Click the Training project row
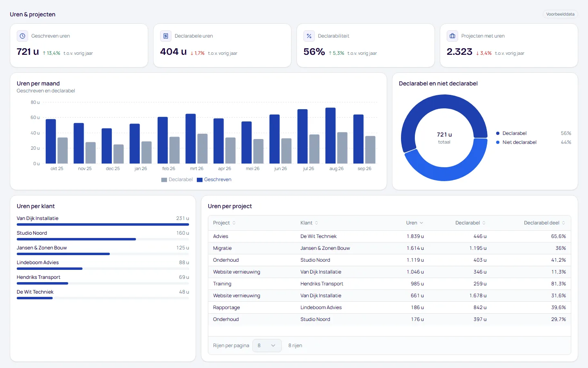The height and width of the screenshot is (368, 588). 390,284
